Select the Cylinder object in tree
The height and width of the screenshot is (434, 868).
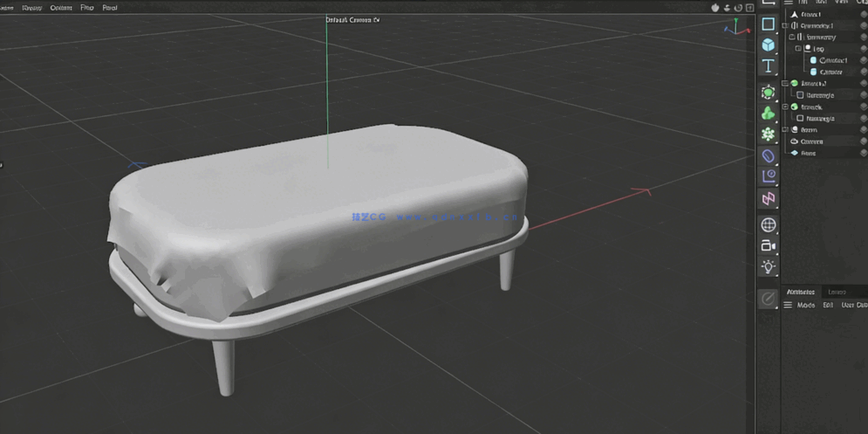tap(830, 72)
